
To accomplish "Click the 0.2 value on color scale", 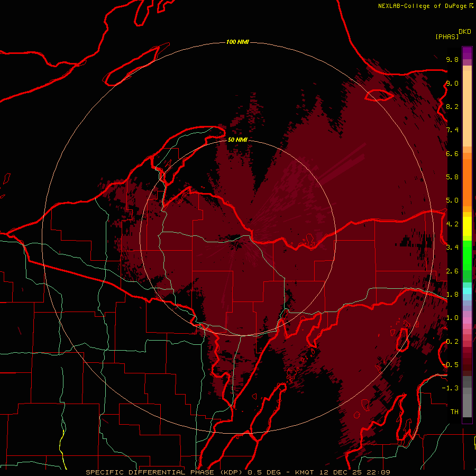I will [452, 341].
